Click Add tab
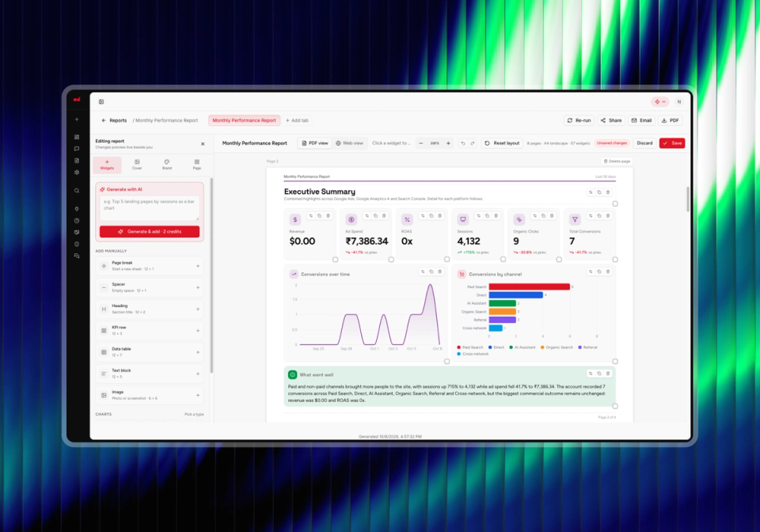Image resolution: width=760 pixels, height=532 pixels. pyautogui.click(x=297, y=120)
